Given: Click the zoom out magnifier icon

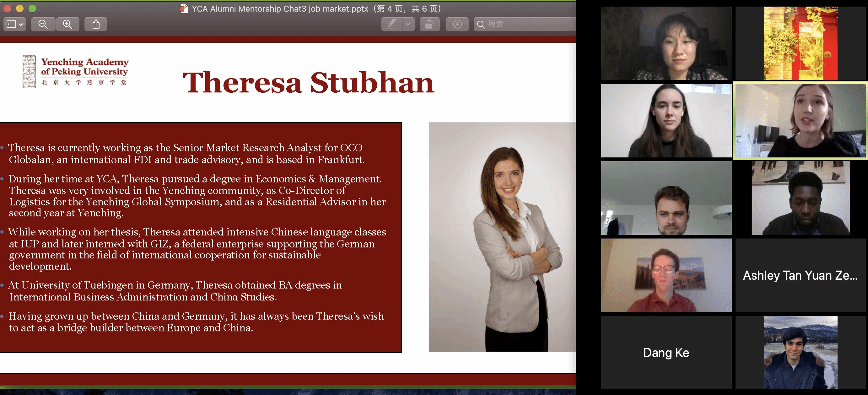Looking at the screenshot, I should coord(43,24).
